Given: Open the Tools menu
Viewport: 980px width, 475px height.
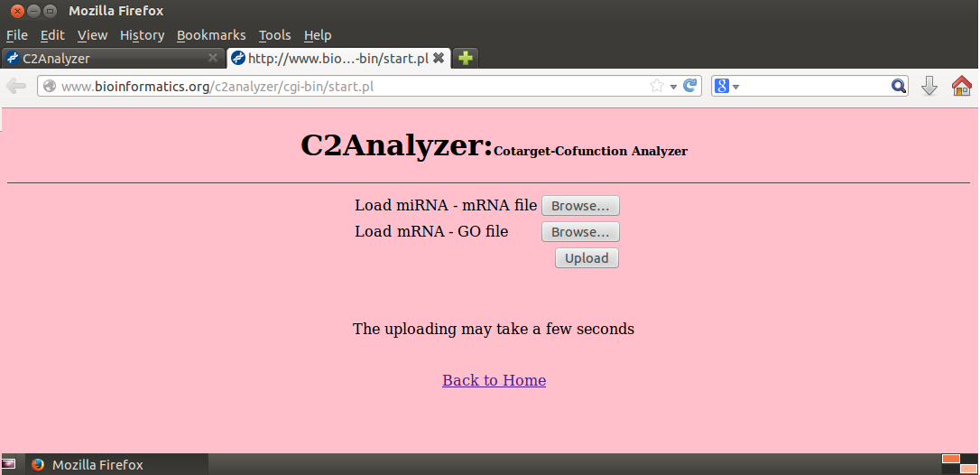Looking at the screenshot, I should (x=274, y=35).
